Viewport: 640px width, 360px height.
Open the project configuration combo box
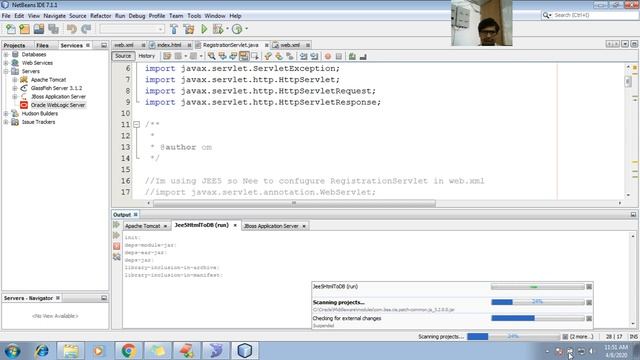coord(132,29)
